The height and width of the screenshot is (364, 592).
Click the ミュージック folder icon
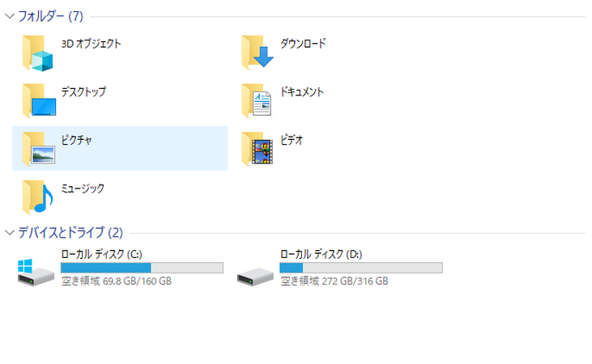(x=38, y=197)
